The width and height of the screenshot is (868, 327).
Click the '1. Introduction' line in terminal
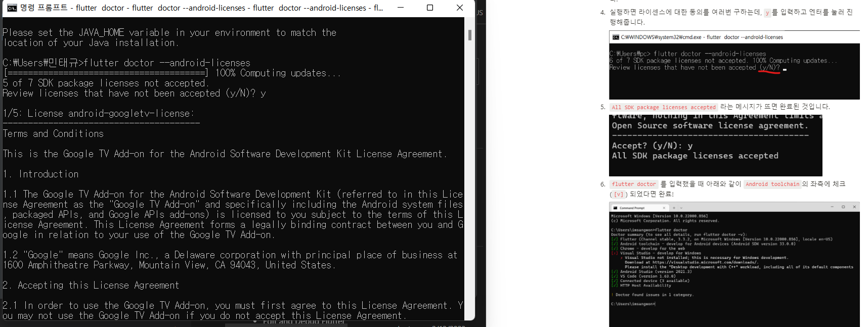click(x=40, y=174)
